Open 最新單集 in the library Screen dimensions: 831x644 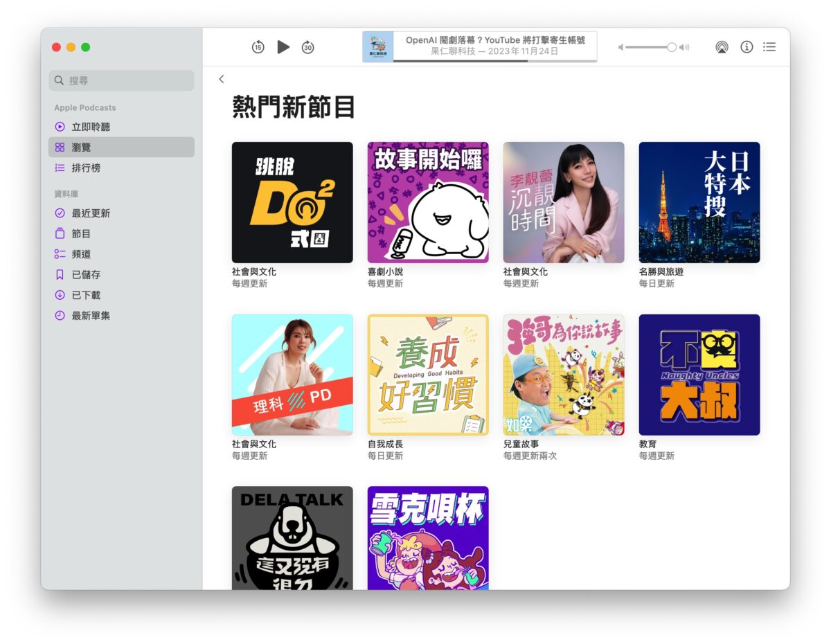(121, 316)
